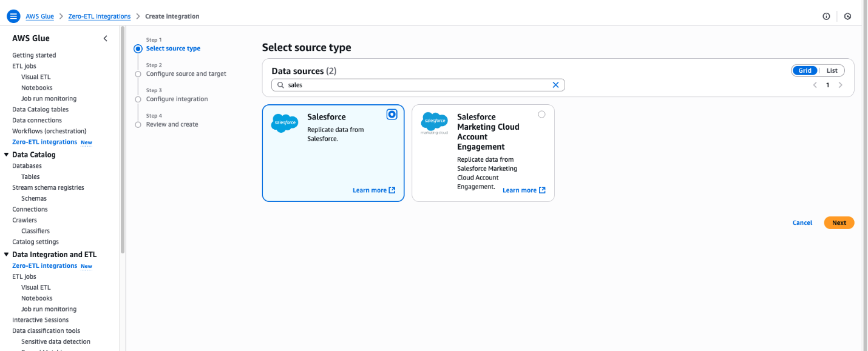868x351 pixels.
Task: Click the Step 1 progress circle indicator
Action: [x=138, y=48]
